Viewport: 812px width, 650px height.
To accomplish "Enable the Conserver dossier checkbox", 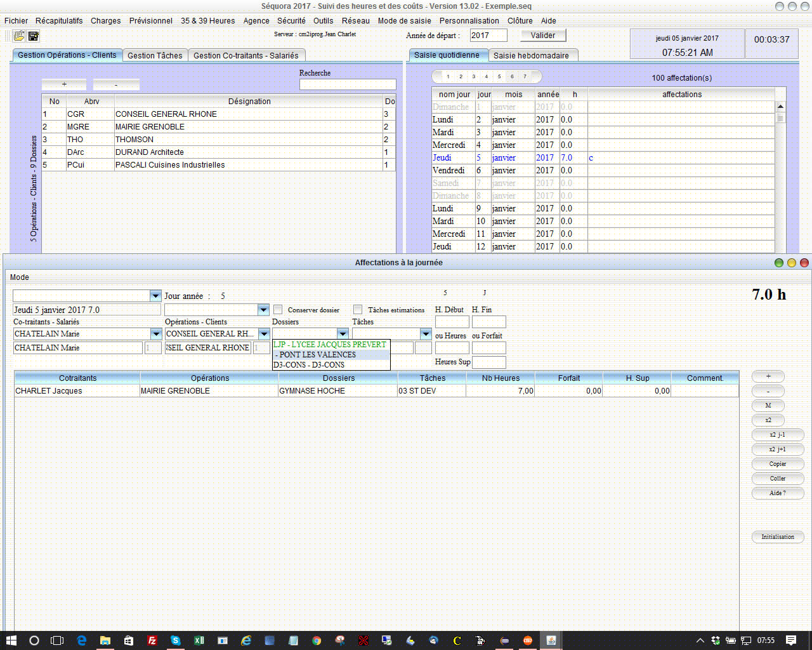I will click(x=278, y=310).
